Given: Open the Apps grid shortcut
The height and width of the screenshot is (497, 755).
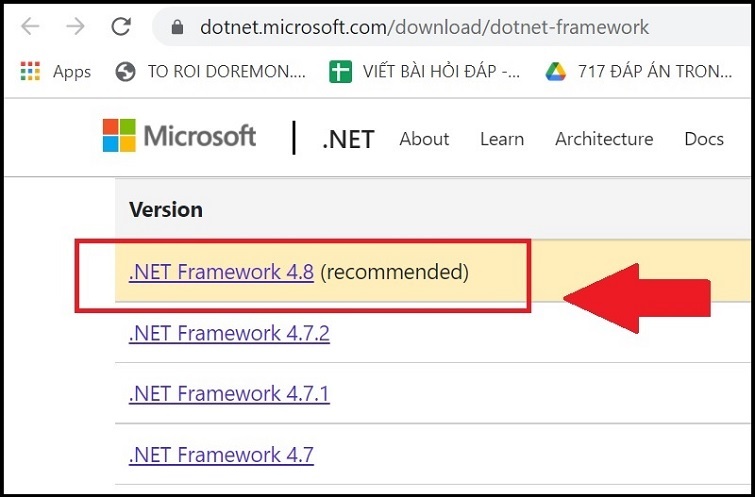Looking at the screenshot, I should [x=55, y=71].
